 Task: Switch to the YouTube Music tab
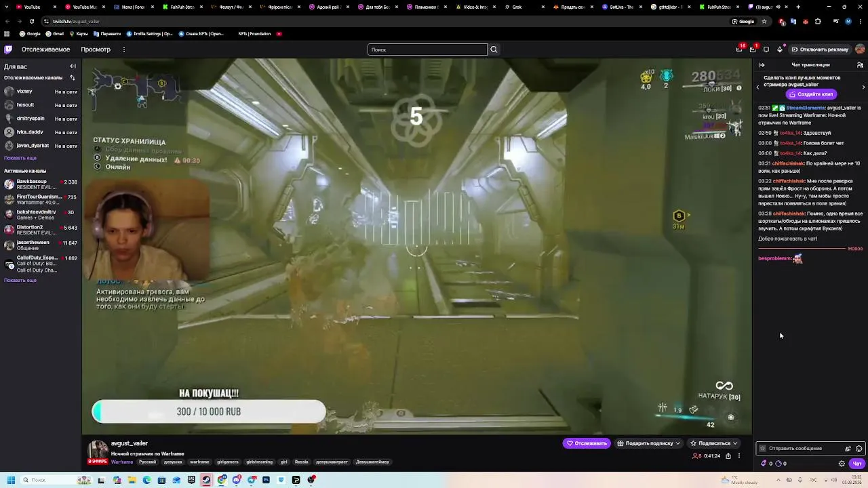point(84,7)
